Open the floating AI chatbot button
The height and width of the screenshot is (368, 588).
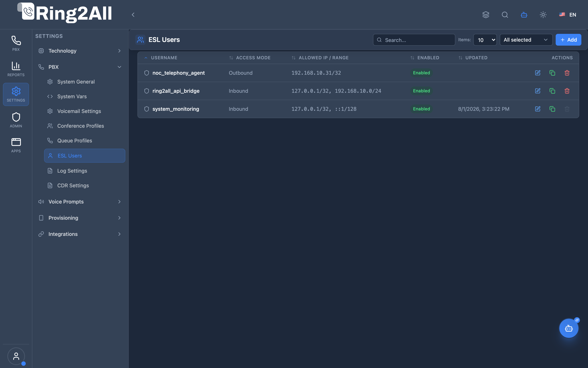[x=569, y=328]
